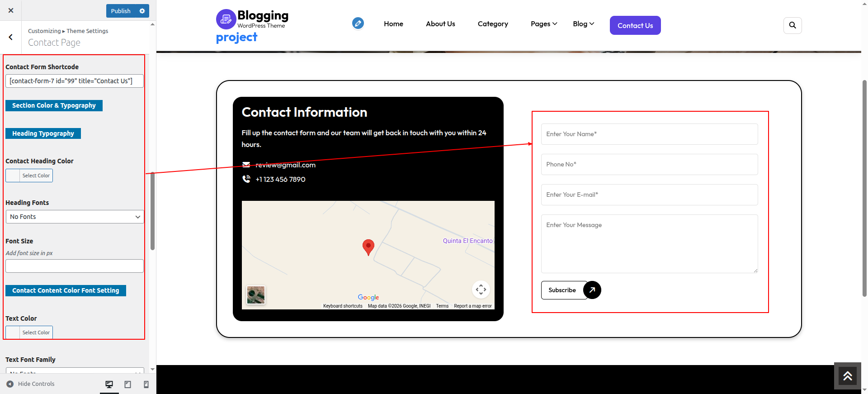Expand the Pages menu dropdown
The width and height of the screenshot is (868, 394).
(543, 24)
